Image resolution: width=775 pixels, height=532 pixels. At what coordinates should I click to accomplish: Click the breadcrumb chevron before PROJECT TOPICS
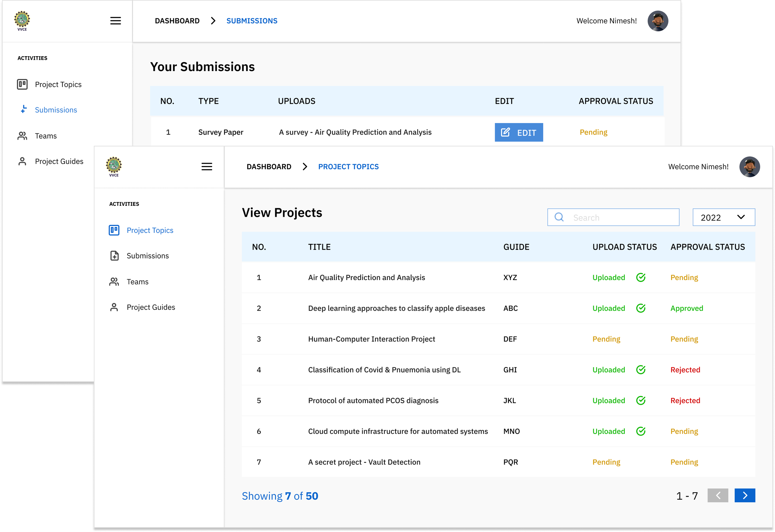[x=305, y=166]
